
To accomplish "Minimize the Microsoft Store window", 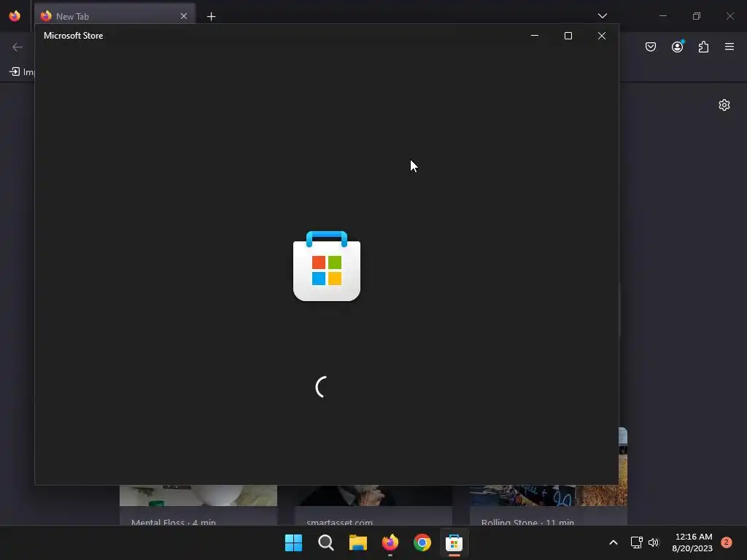I will click(535, 36).
